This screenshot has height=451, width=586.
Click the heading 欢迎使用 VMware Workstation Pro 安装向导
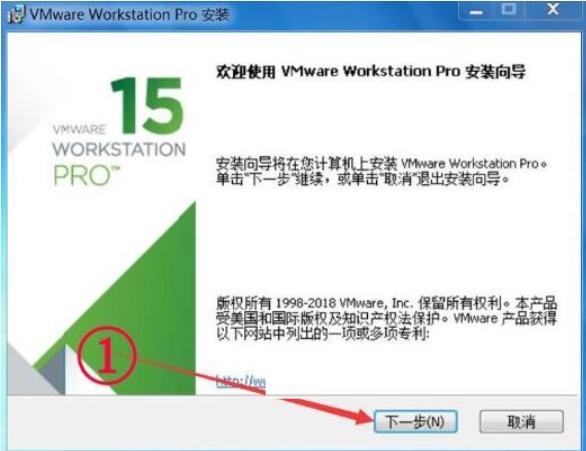click(371, 71)
